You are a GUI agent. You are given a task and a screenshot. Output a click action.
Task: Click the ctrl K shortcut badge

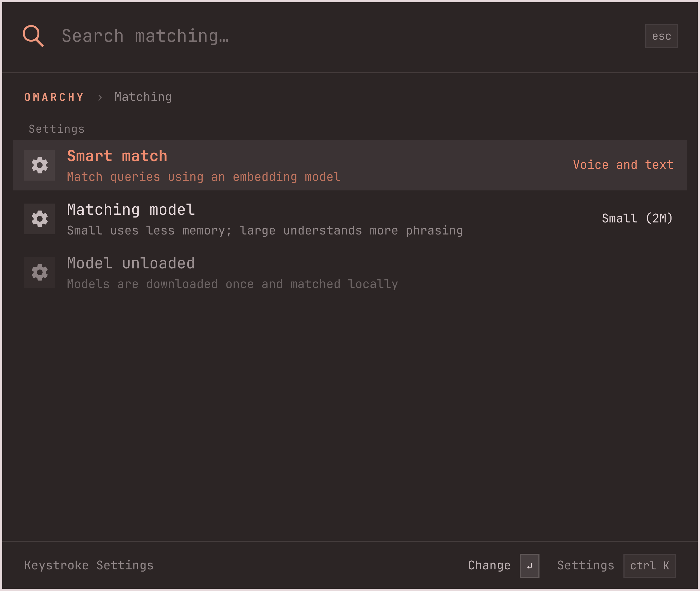coord(649,566)
